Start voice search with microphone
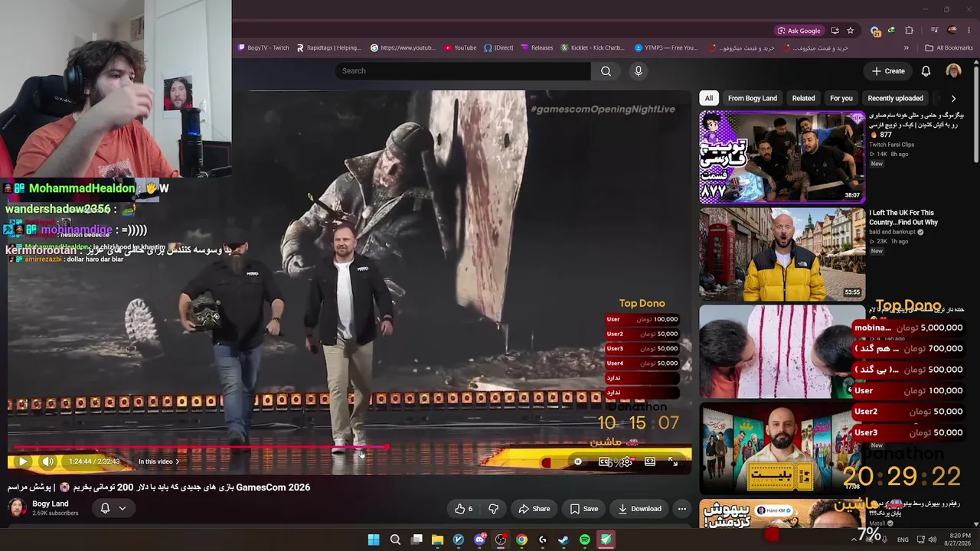The height and width of the screenshot is (551, 980). 639,71
